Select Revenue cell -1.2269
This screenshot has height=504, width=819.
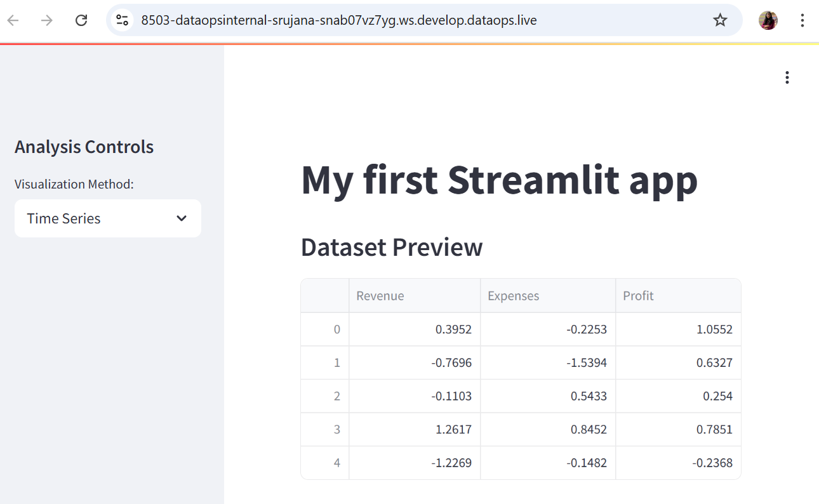tap(415, 463)
